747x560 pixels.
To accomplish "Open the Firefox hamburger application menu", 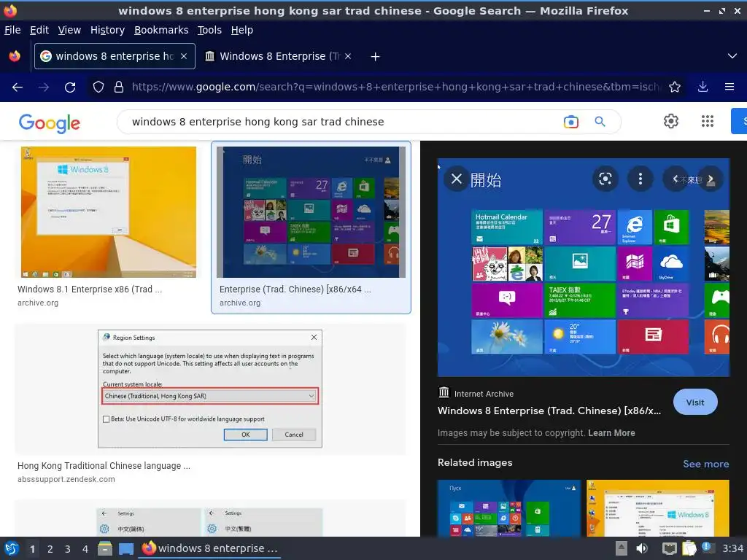I will click(729, 87).
